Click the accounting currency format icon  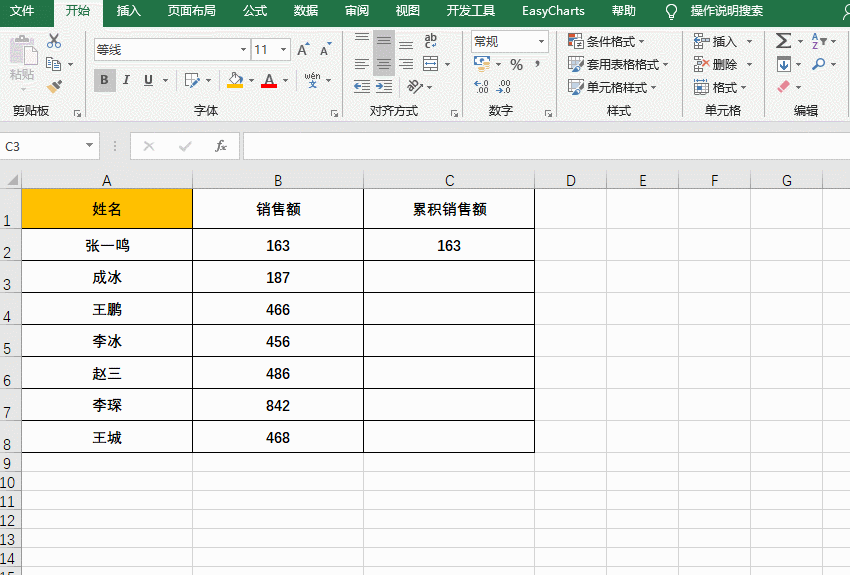click(x=482, y=63)
